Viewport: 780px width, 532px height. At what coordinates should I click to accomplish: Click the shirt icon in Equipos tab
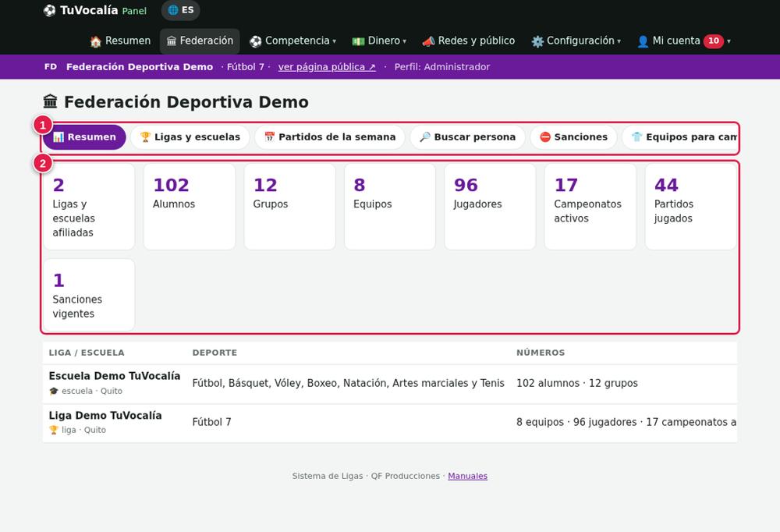[636, 137]
